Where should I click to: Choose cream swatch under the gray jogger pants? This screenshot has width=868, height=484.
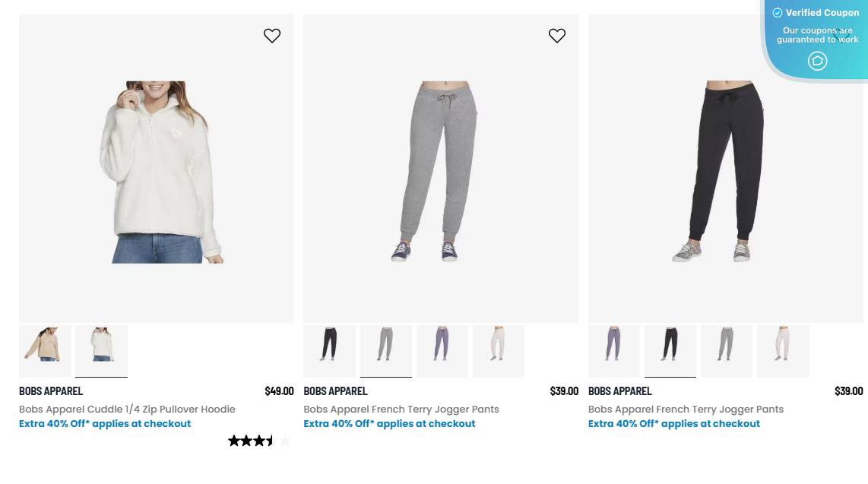499,351
